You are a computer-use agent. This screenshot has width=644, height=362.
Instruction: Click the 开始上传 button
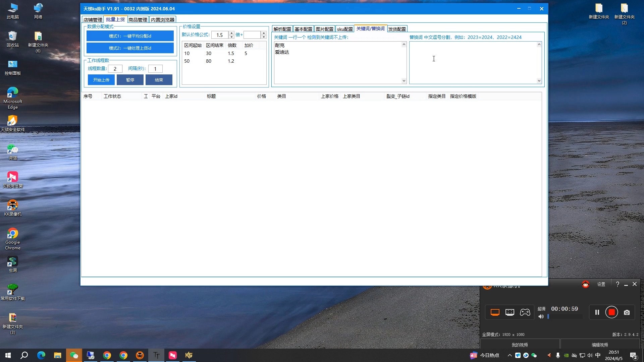(x=101, y=79)
